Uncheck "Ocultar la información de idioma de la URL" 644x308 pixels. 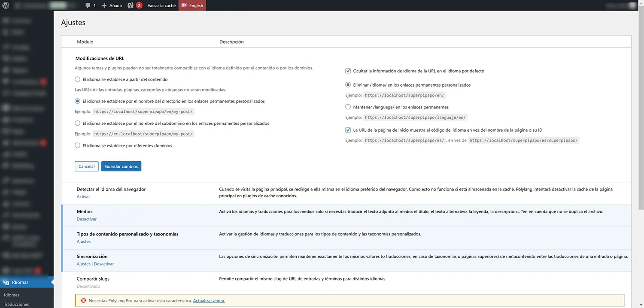pos(348,70)
